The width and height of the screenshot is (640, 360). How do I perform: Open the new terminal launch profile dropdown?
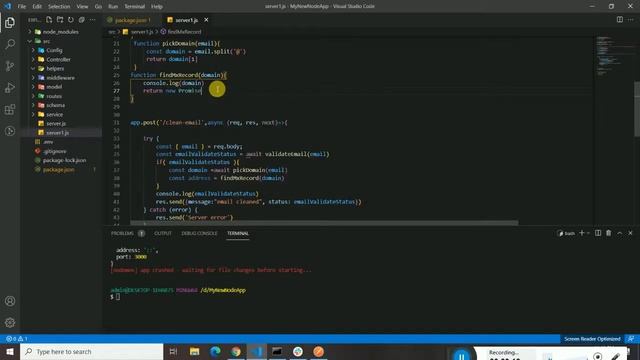pos(588,233)
